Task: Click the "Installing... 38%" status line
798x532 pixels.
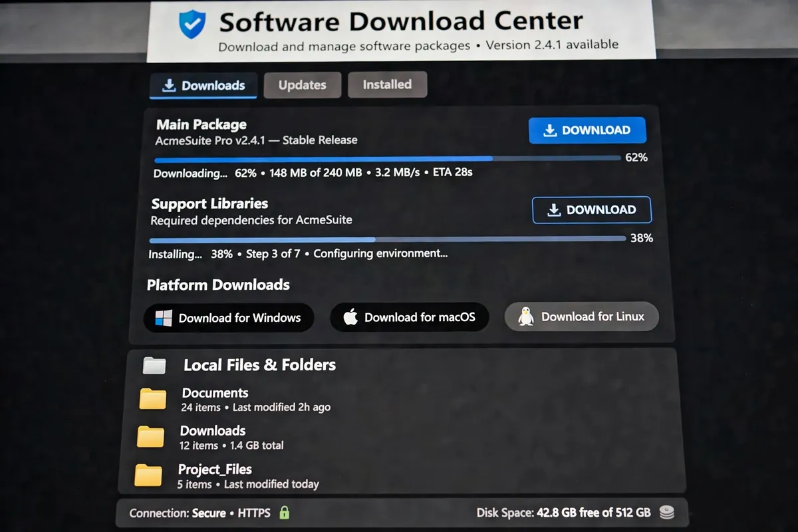Action: [x=298, y=254]
